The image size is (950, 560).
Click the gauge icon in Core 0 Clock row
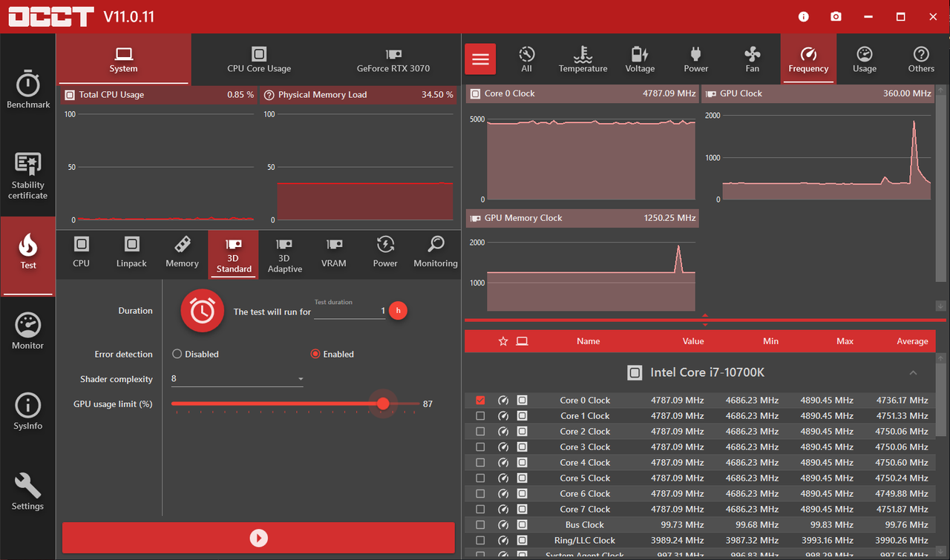click(x=503, y=400)
